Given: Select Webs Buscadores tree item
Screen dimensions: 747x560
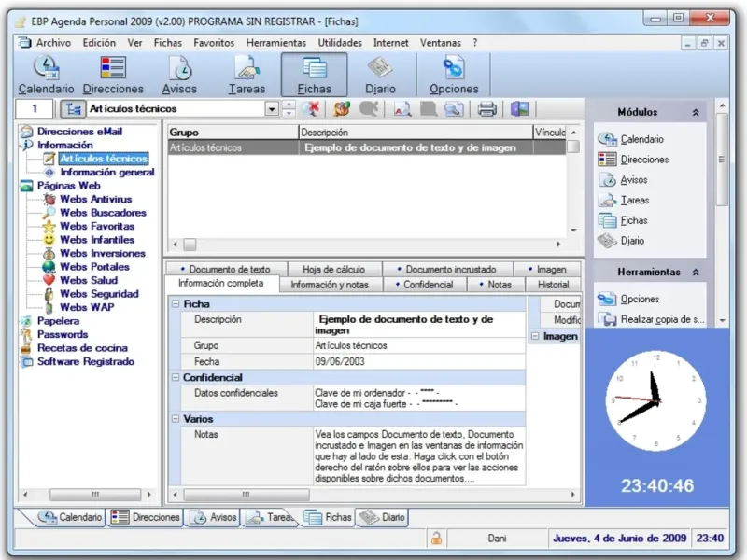Looking at the screenshot, I should (x=103, y=213).
